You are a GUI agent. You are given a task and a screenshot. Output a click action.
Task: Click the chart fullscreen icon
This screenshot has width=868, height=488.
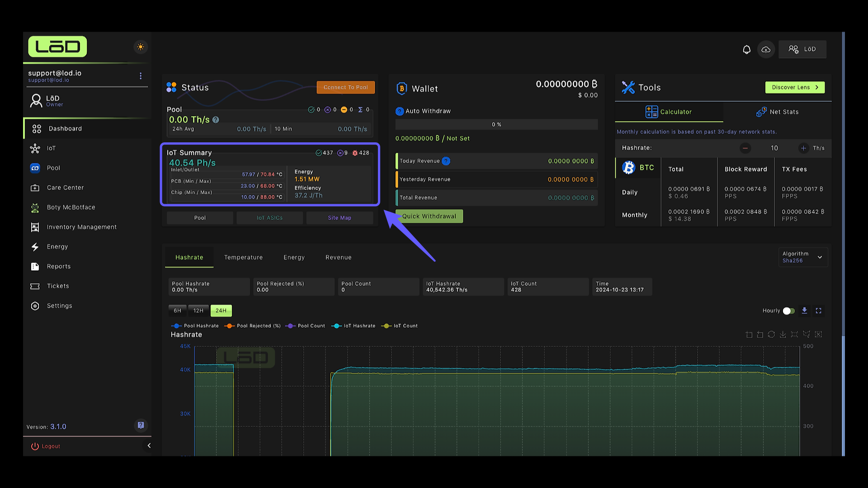point(818,311)
